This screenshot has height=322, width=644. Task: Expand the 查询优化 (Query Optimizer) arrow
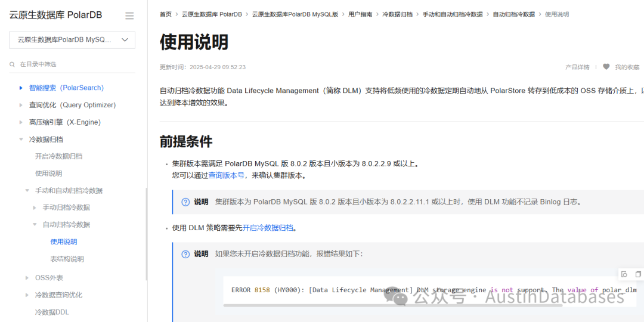[21, 105]
